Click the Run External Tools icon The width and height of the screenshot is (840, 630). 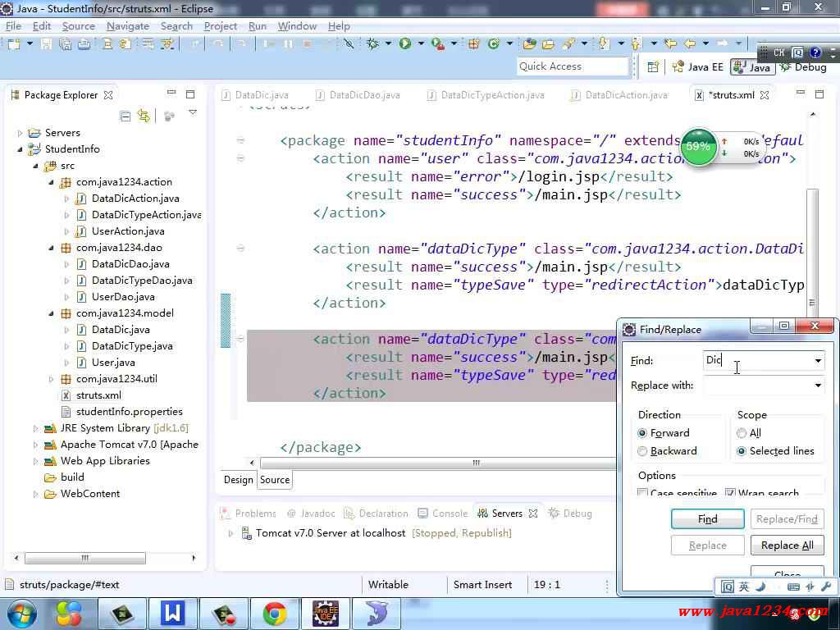tap(438, 44)
